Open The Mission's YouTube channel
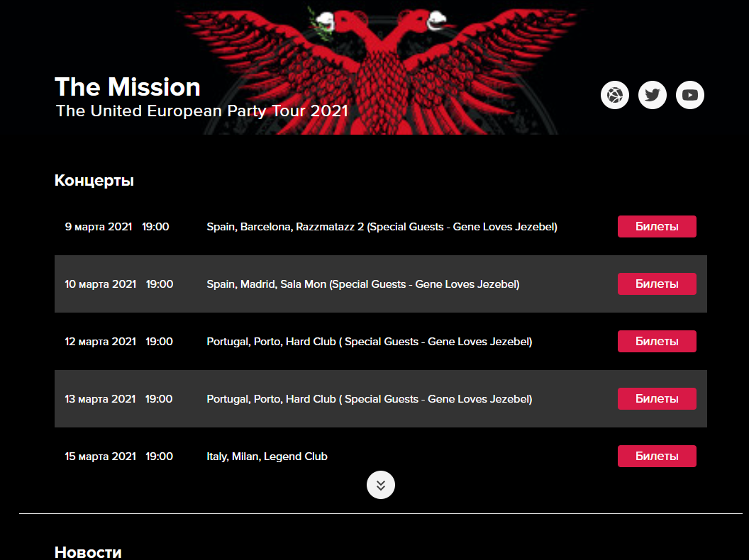This screenshot has width=749, height=560. 689,95
